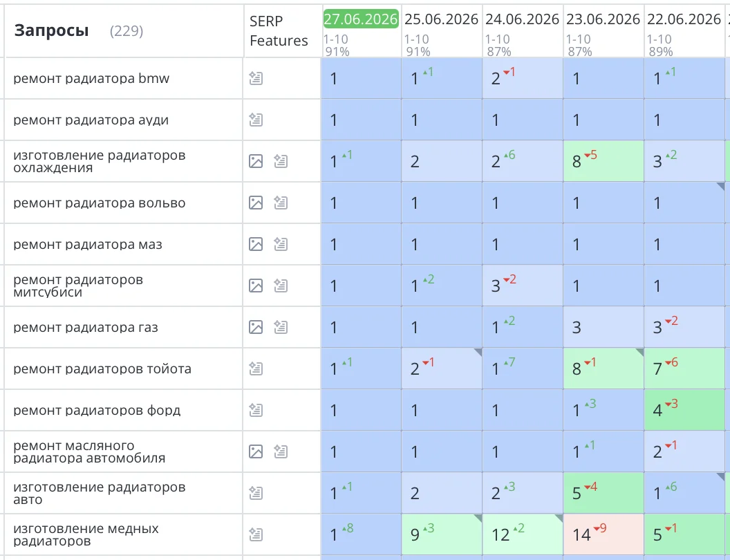Open query ремонт радиаторов форд
The height and width of the screenshot is (560, 730).
(97, 410)
